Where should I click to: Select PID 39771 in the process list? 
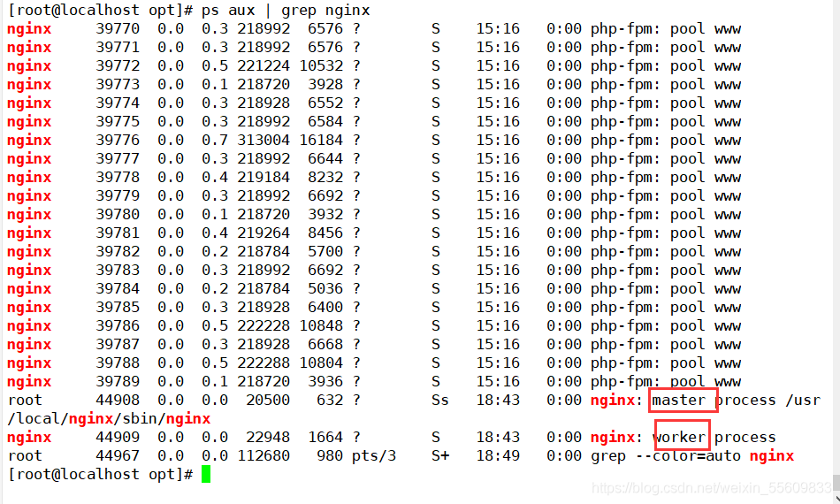[x=118, y=47]
